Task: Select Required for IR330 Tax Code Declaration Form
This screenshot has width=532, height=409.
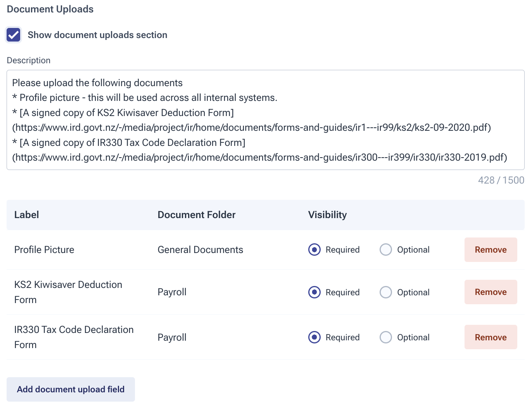Action: tap(314, 337)
